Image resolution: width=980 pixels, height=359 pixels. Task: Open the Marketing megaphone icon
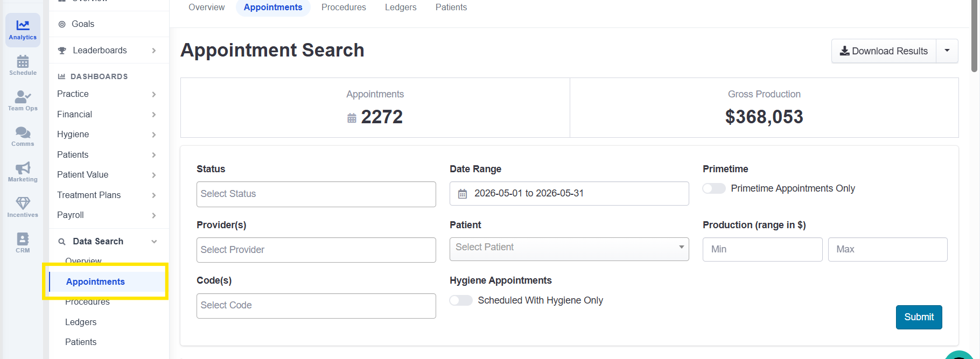[x=23, y=168]
